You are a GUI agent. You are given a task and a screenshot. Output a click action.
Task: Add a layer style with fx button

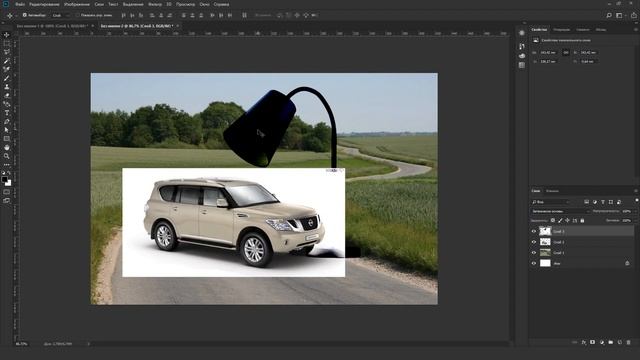click(584, 342)
